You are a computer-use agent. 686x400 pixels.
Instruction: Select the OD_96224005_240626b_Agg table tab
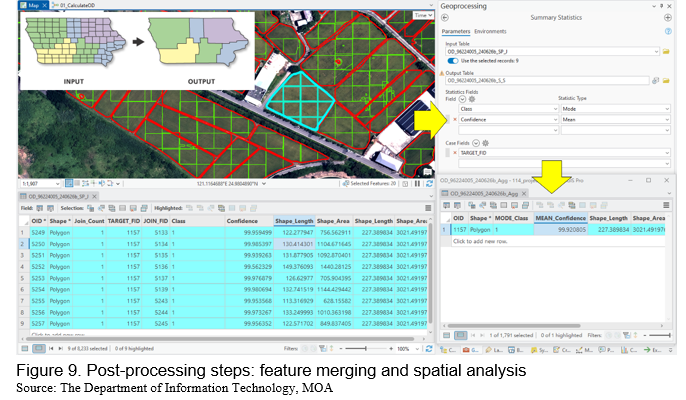click(483, 193)
